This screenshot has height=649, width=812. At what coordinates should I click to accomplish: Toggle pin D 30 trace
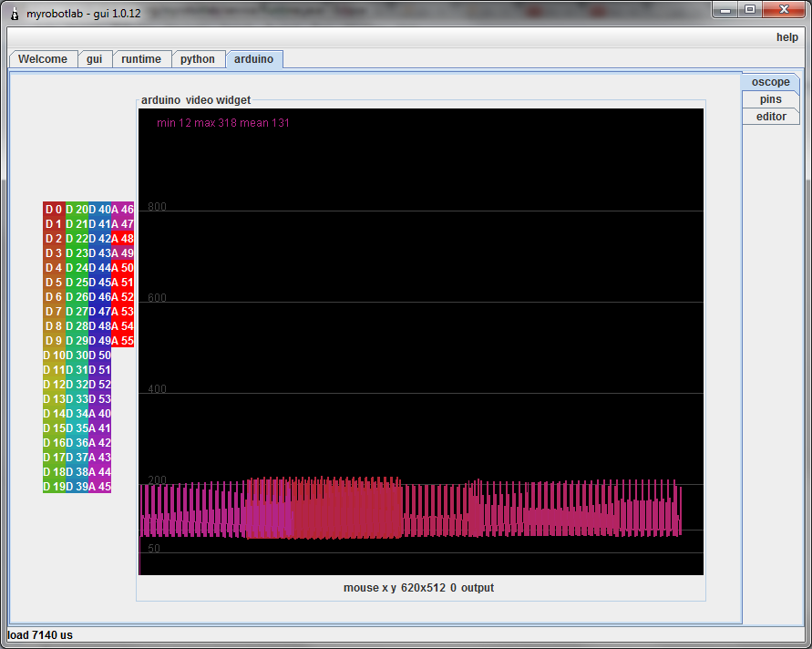click(77, 355)
